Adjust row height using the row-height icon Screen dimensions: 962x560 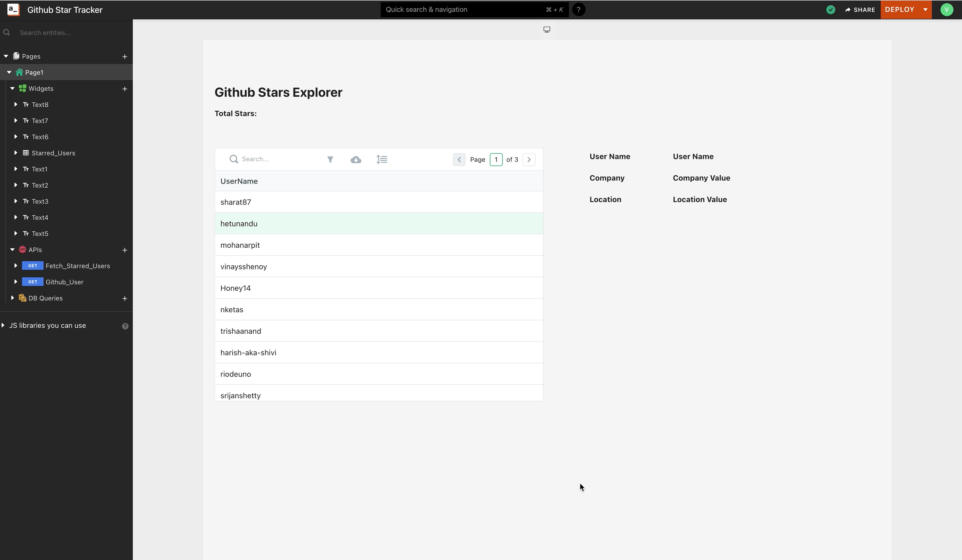point(382,159)
